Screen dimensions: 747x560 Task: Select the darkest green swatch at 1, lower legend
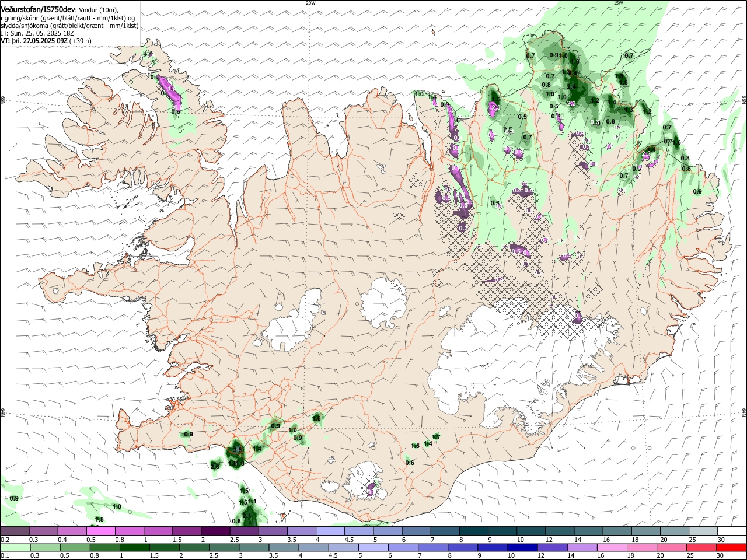coord(134,547)
